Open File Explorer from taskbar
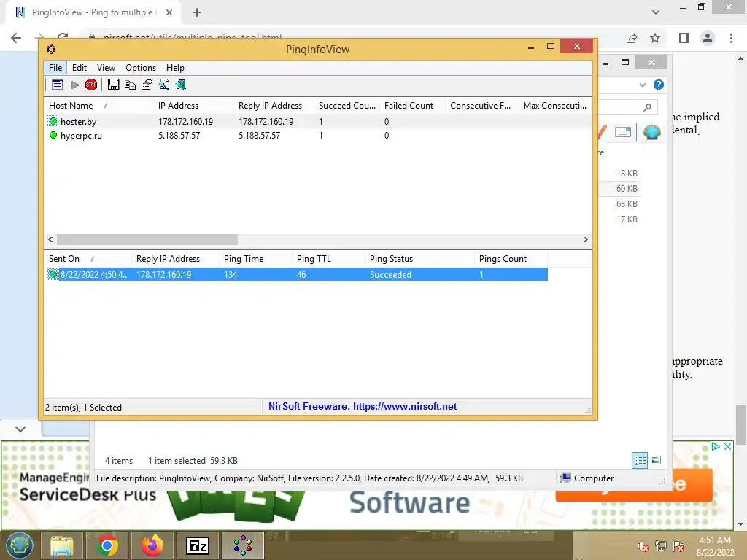Screen dimensions: 747x560 click(x=62, y=545)
